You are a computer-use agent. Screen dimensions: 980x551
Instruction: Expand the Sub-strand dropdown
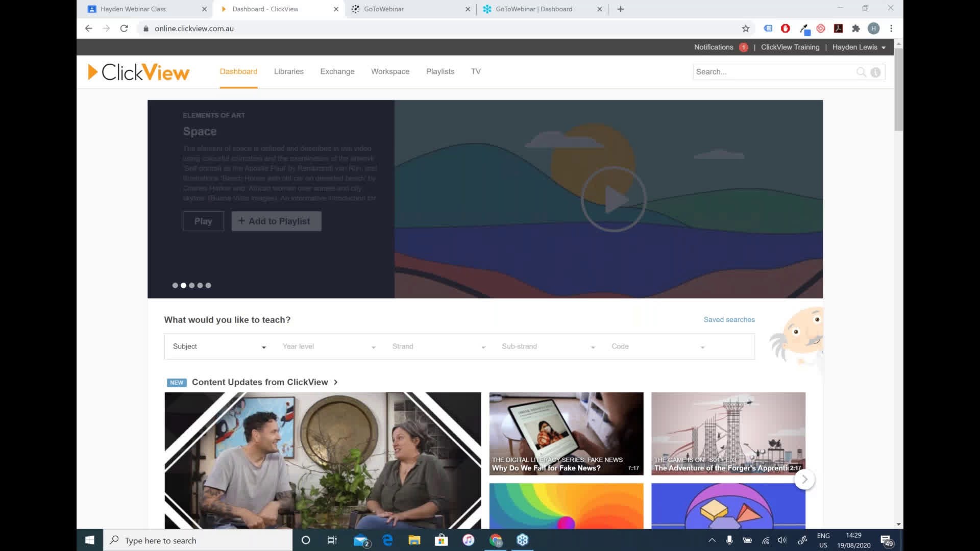coord(549,346)
